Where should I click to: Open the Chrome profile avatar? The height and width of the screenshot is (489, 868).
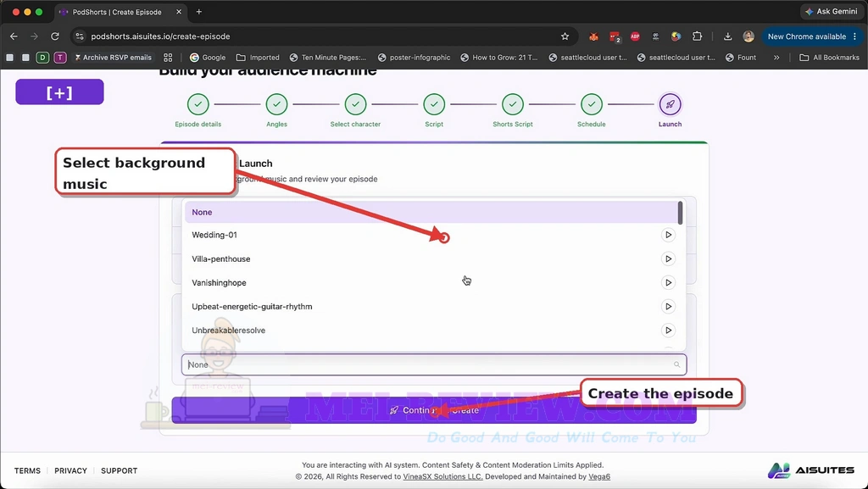(x=748, y=36)
